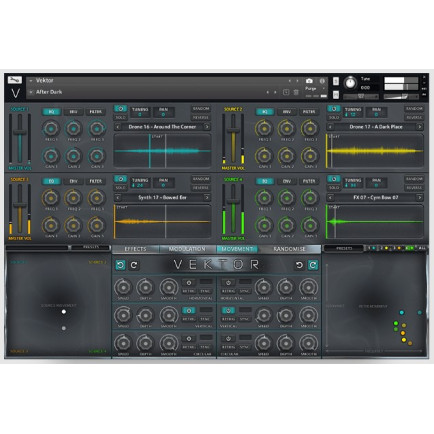Disable left Vertical movement power toggle
The height and width of the screenshot is (434, 434).
[189, 310]
